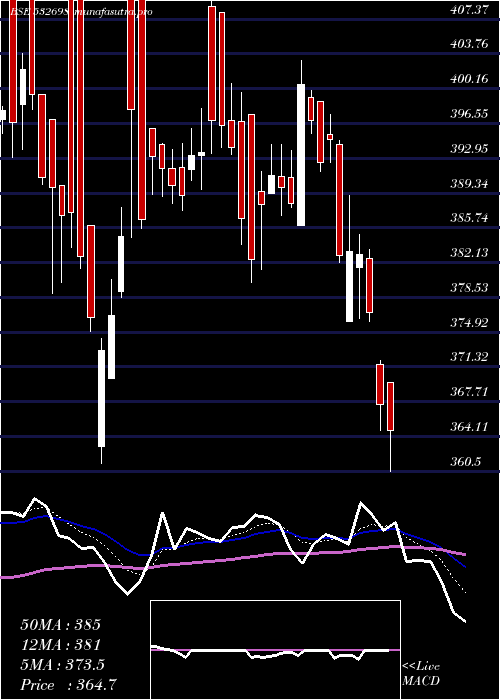Click the 385.74 price axis label

pos(471,218)
